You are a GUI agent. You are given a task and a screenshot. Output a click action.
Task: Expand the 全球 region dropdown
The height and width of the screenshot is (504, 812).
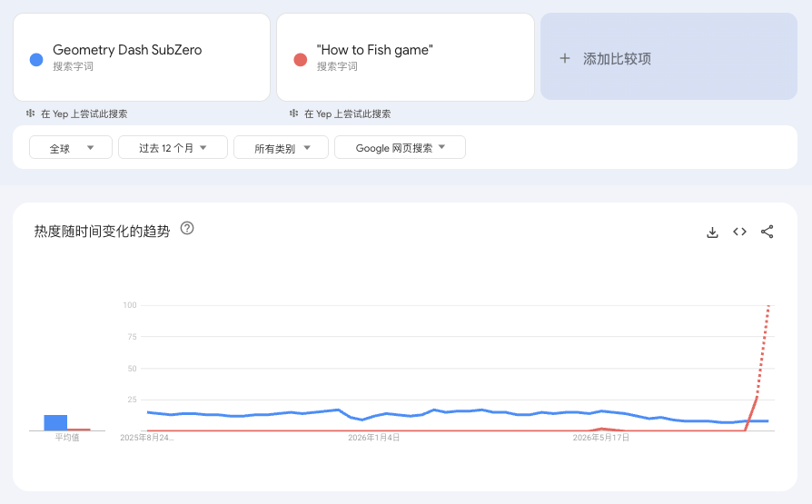click(71, 148)
